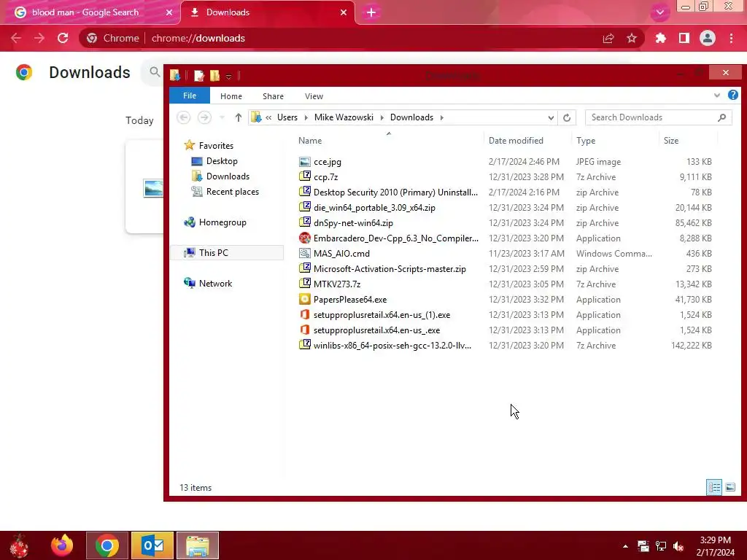The image size is (747, 560).
Task: Click Chrome's back arrow
Action: [x=16, y=38]
